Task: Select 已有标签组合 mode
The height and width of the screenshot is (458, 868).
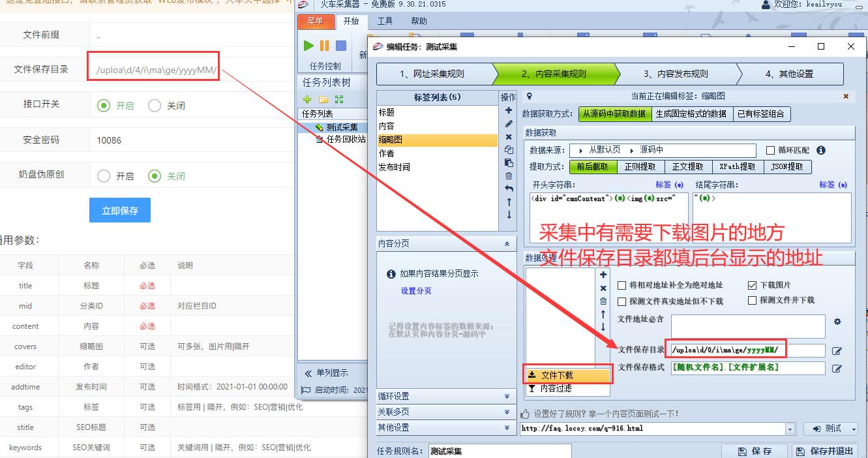Action: point(760,114)
